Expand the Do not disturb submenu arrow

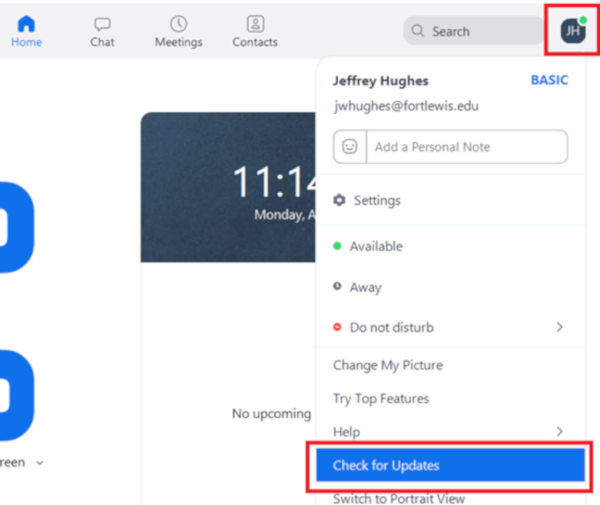[559, 327]
